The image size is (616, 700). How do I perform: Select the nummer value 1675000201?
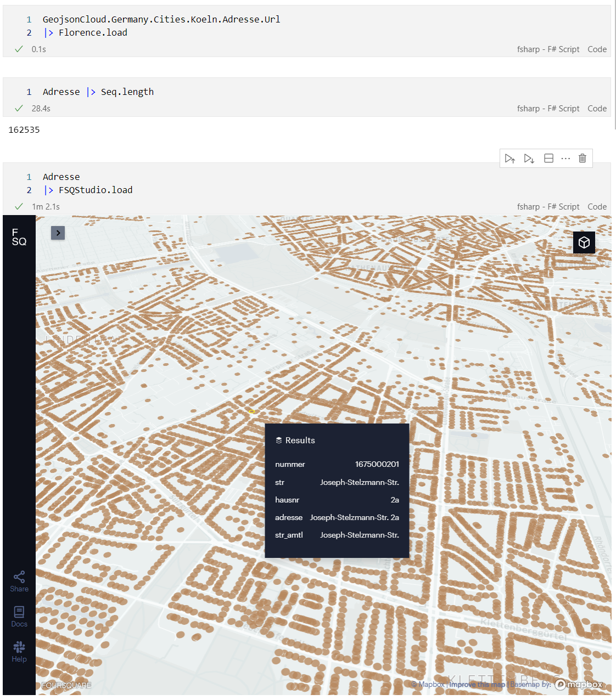(x=377, y=464)
